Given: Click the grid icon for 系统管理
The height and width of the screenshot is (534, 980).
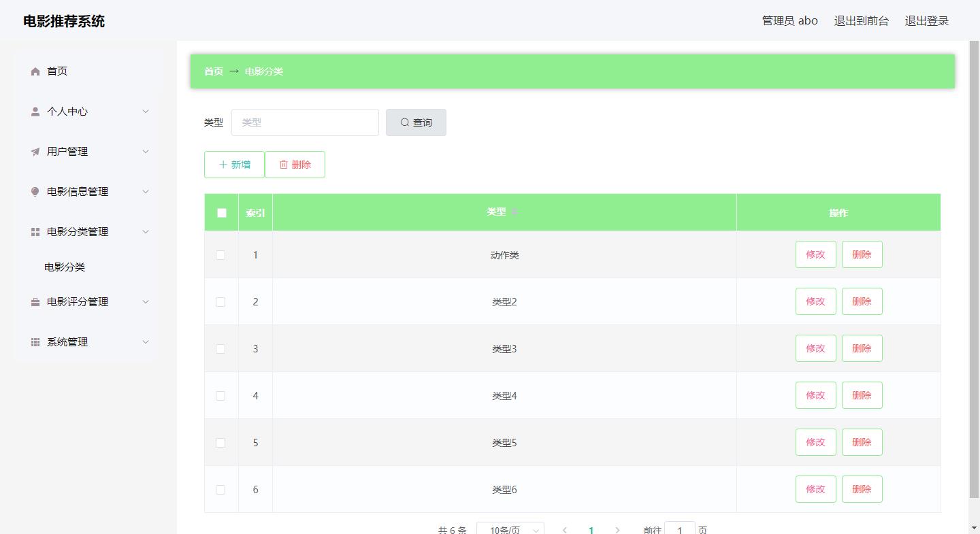Looking at the screenshot, I should (35, 342).
